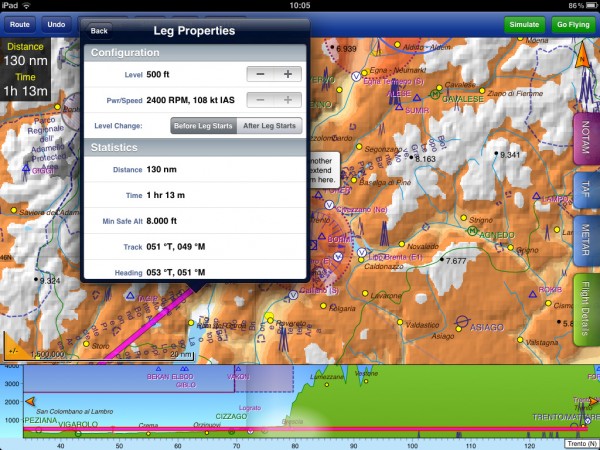This screenshot has width=600, height=450.
Task: Tap the north compass arrow icon
Action: pos(582,55)
